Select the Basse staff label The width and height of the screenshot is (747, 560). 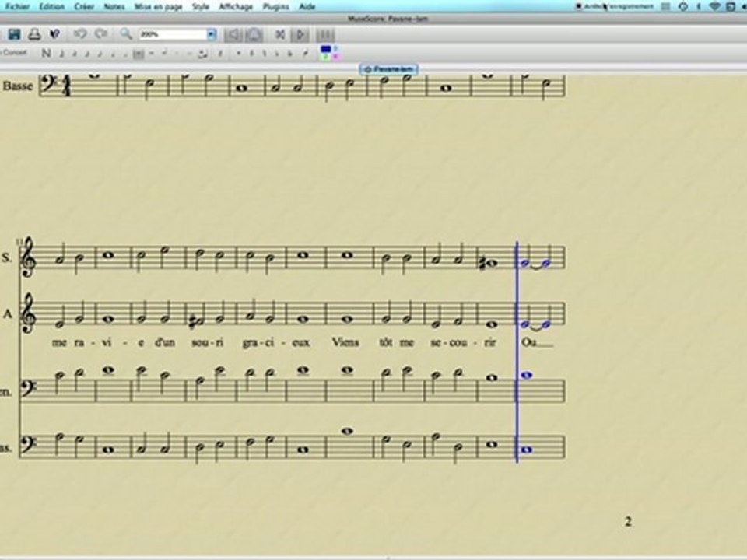(x=18, y=86)
